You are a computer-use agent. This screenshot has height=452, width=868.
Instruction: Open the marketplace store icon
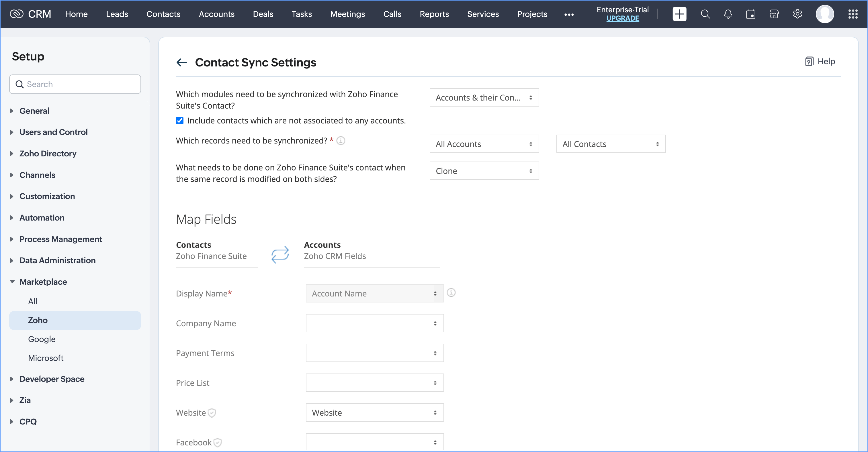(x=774, y=14)
